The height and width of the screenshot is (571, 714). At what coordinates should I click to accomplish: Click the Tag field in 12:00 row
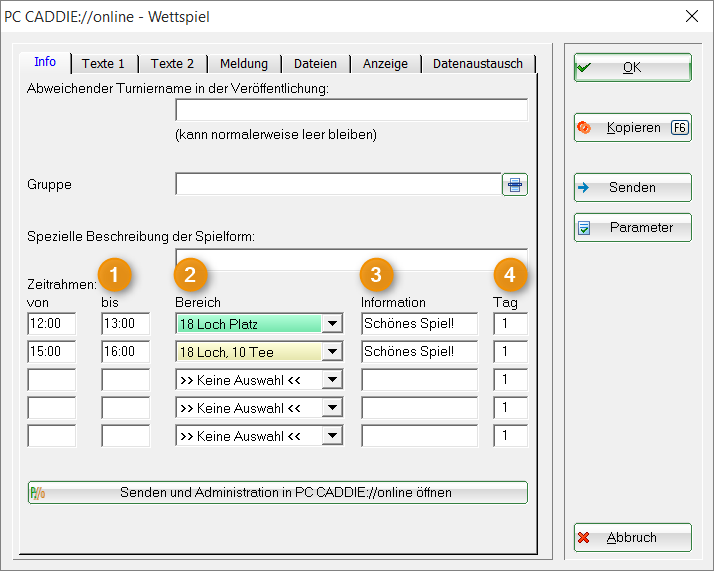coord(510,323)
